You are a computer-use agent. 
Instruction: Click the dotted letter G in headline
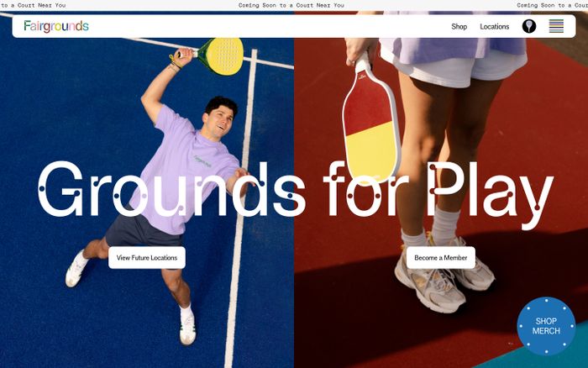pyautogui.click(x=60, y=189)
